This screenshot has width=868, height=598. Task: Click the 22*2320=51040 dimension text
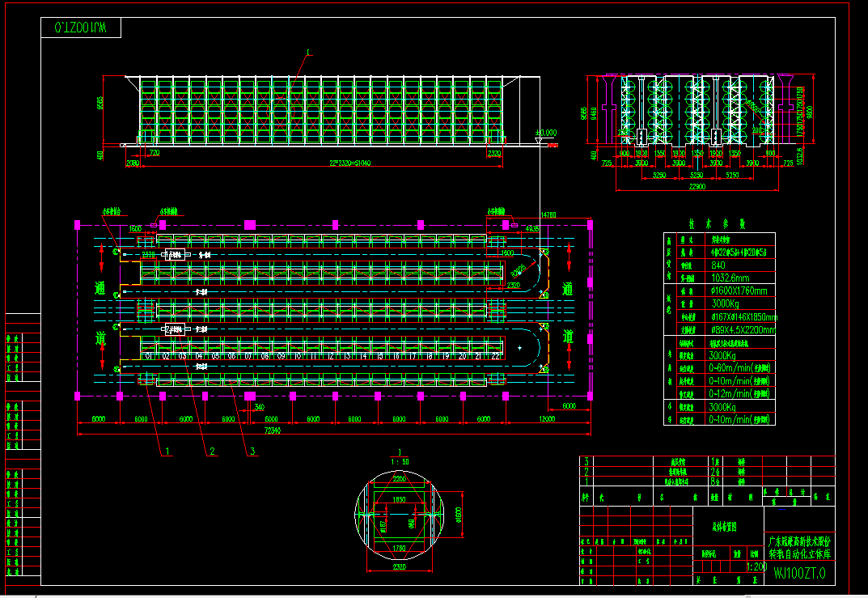(349, 163)
